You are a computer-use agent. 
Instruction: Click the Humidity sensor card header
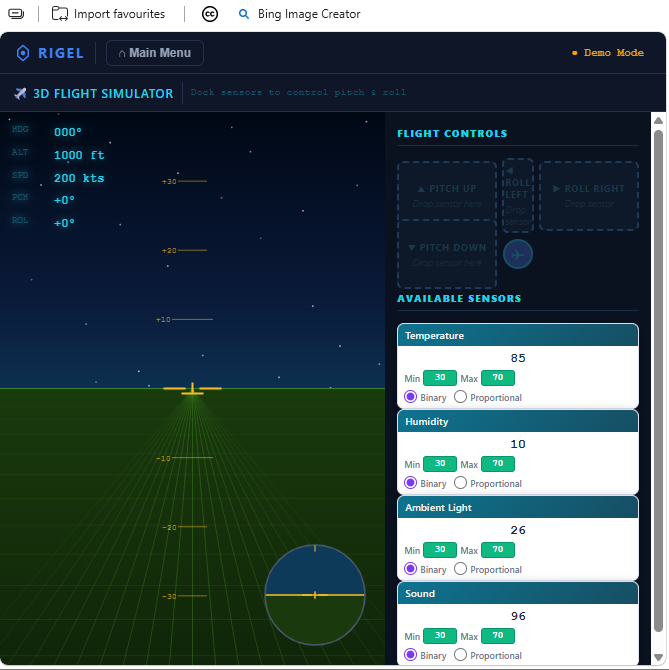tap(518, 421)
